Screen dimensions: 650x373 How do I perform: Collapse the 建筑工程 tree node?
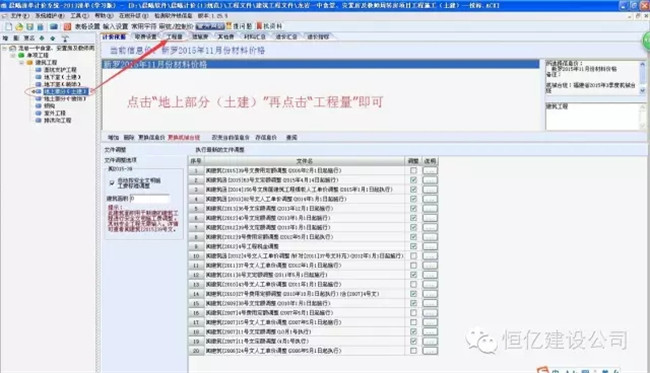pos(22,63)
